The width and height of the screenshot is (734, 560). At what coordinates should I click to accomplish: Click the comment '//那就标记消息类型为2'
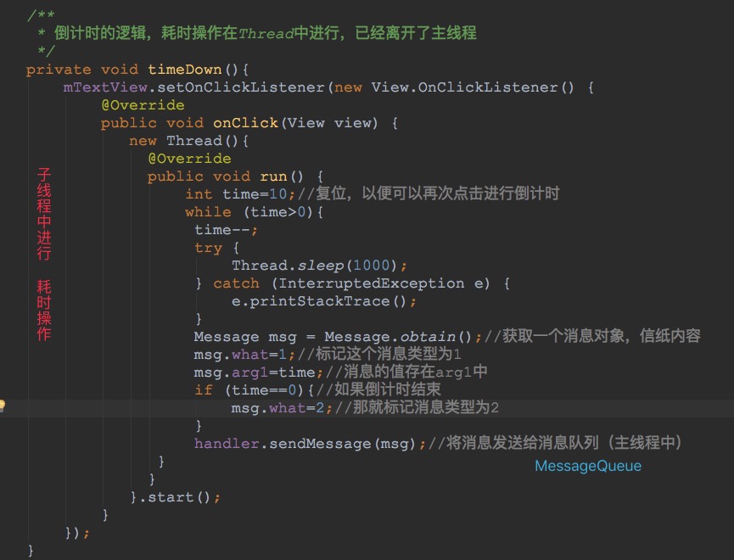[x=416, y=407]
